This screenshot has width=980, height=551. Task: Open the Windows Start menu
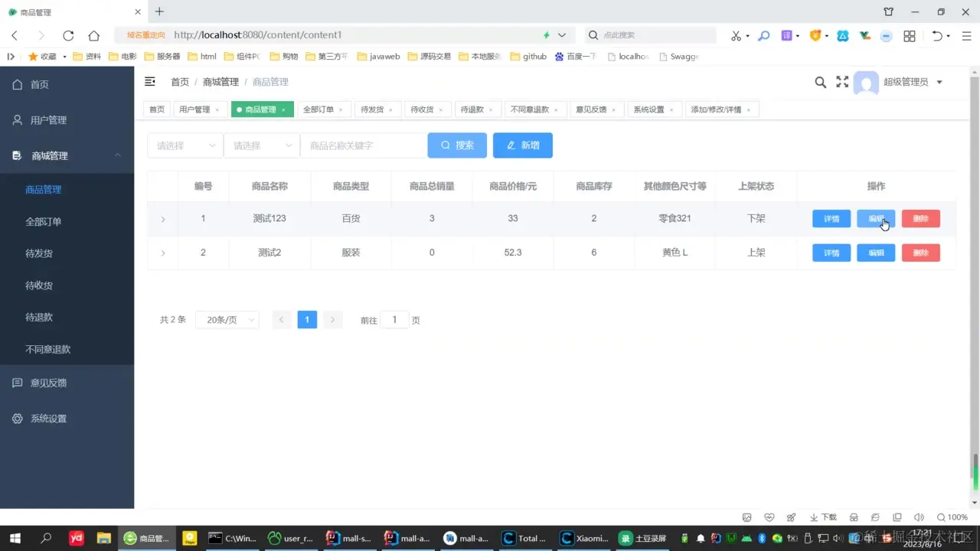tap(15, 538)
